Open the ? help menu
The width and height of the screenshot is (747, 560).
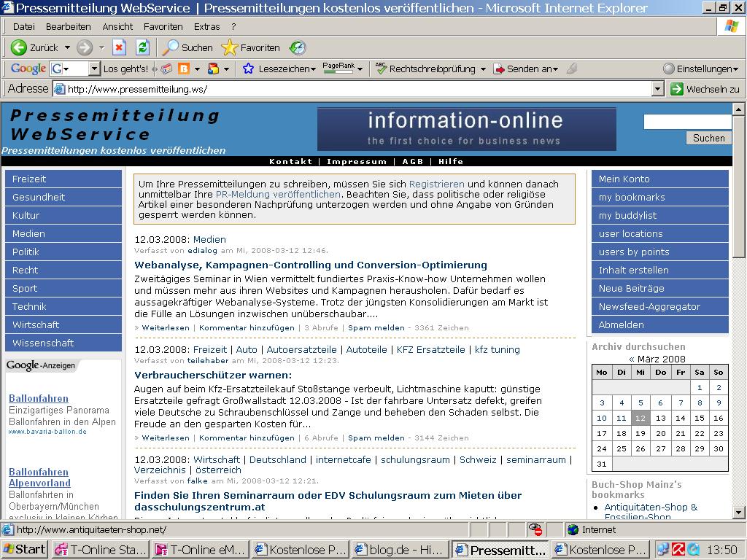233,27
